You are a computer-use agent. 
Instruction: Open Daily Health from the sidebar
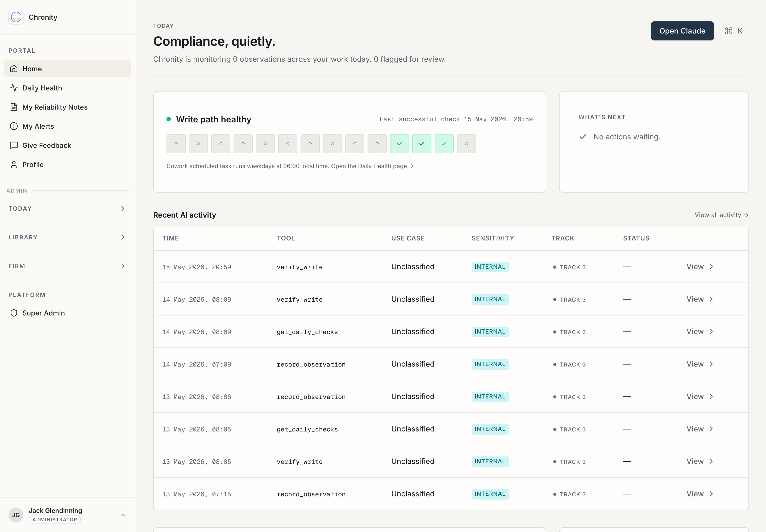(68, 88)
